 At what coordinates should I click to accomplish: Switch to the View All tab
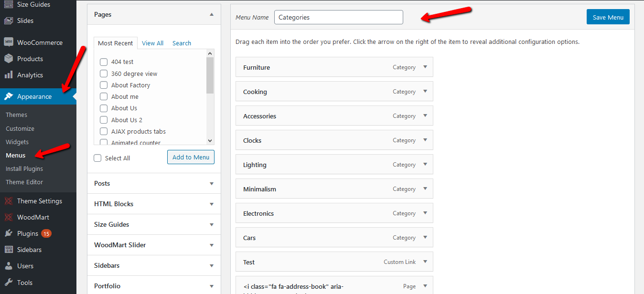pos(153,43)
